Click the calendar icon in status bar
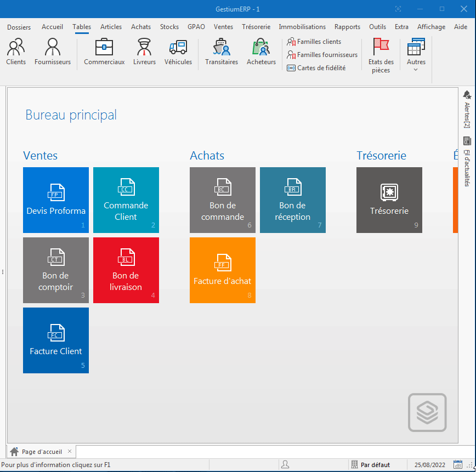 (x=458, y=464)
